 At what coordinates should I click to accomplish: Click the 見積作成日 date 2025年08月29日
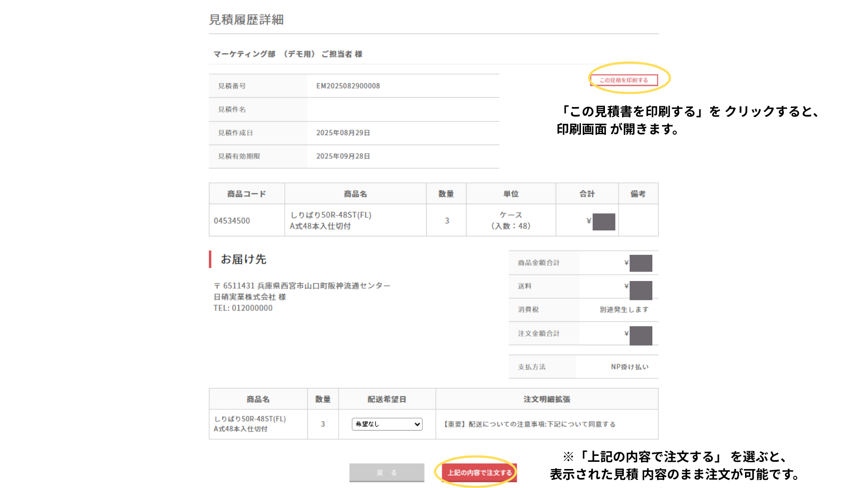343,133
